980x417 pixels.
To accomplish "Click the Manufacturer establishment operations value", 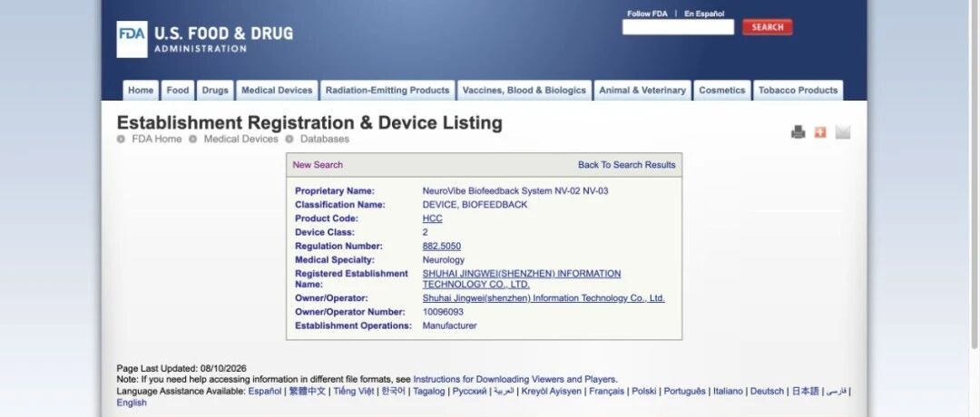I will 449,325.
